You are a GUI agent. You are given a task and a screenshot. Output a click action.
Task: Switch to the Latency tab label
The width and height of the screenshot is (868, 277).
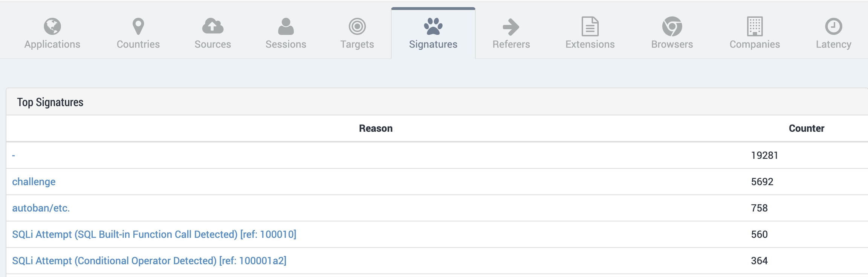point(833,44)
